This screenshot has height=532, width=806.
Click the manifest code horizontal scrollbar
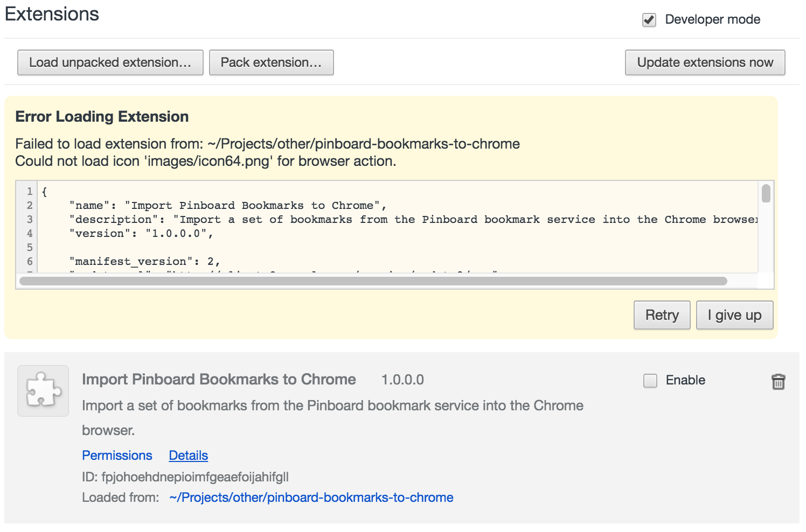pos(373,281)
